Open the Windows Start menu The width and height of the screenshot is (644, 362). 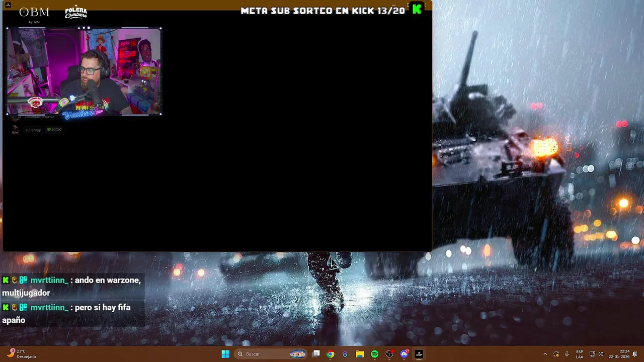[x=225, y=354]
